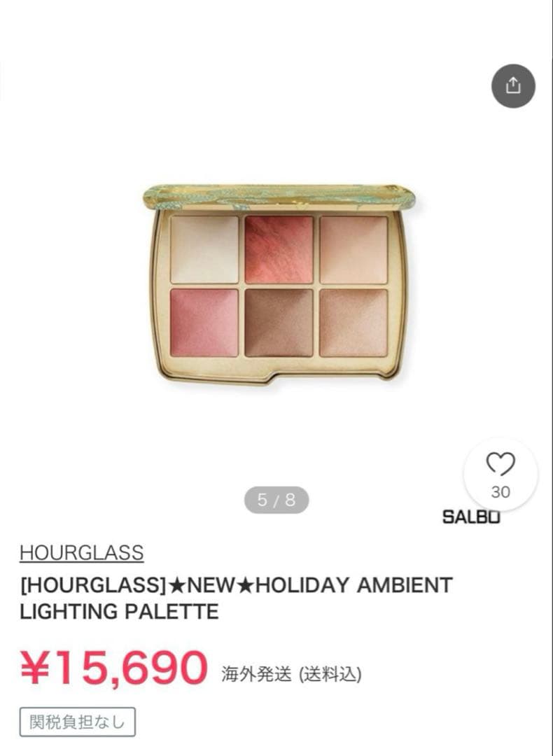Select the bronze brown powder shade
The width and height of the screenshot is (553, 756).
pyautogui.click(x=279, y=323)
